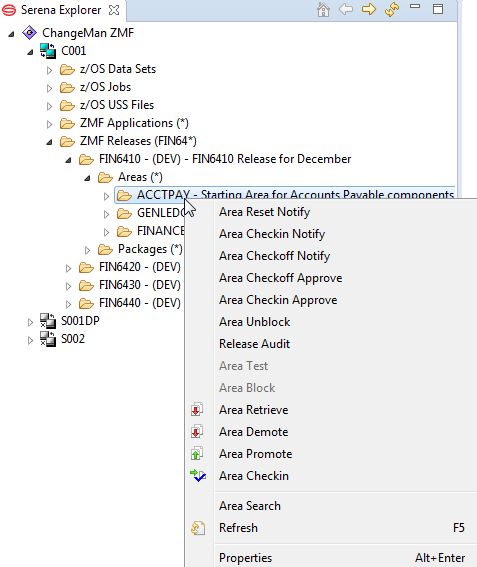
Task: Click the z/OS Jobs label
Action: 106,87
